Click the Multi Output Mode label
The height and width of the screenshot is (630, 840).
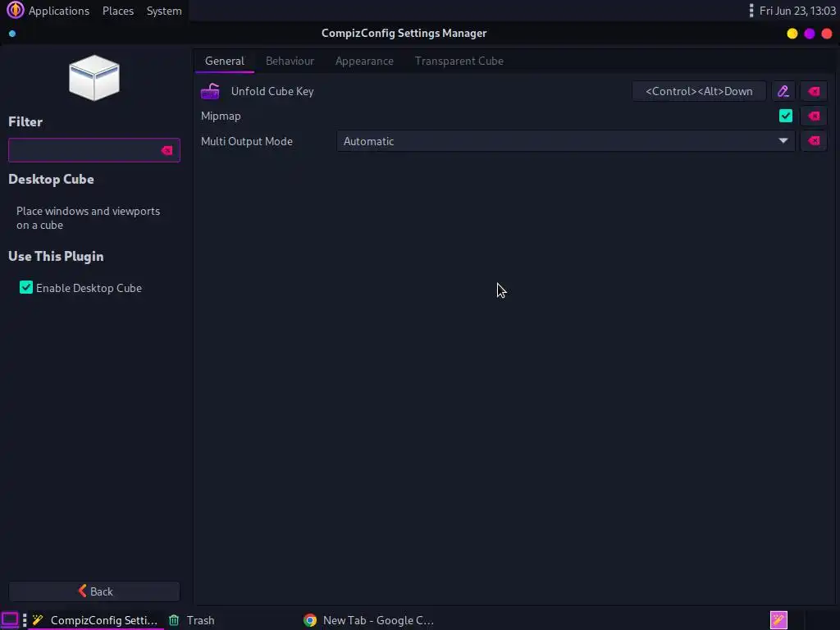246,141
